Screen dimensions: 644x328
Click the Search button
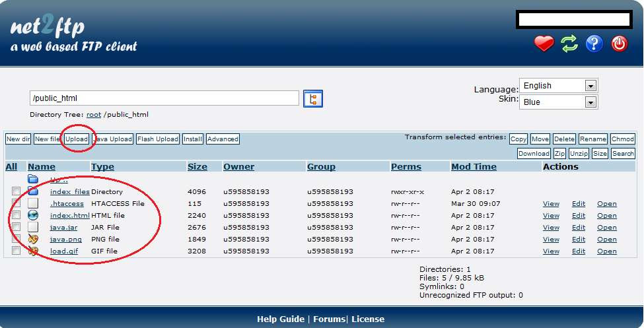click(623, 154)
